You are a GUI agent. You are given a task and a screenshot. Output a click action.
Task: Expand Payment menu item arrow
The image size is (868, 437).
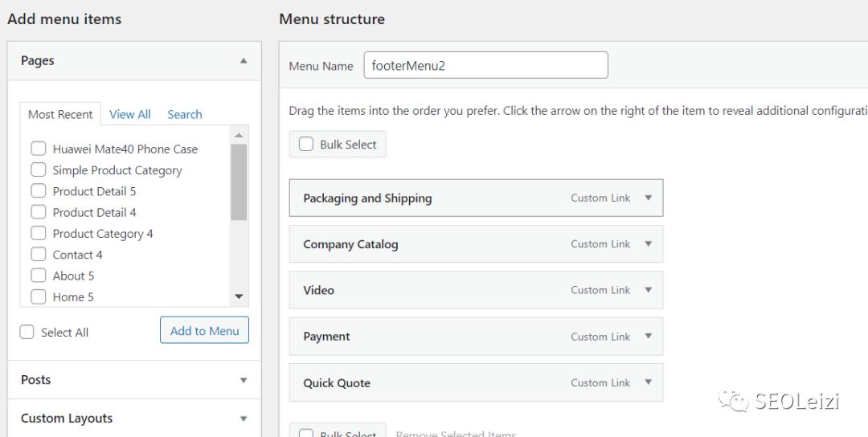tap(649, 337)
